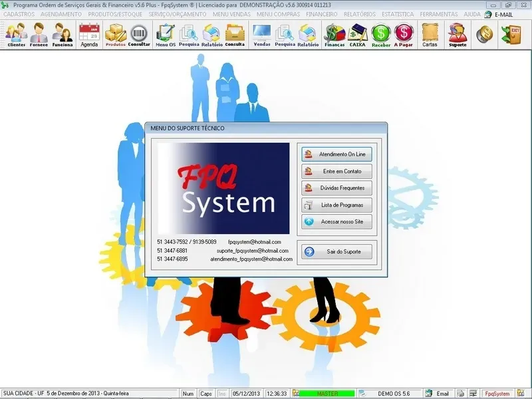Click the Receber green dollar icon
532x399 pixels.
coord(381,34)
